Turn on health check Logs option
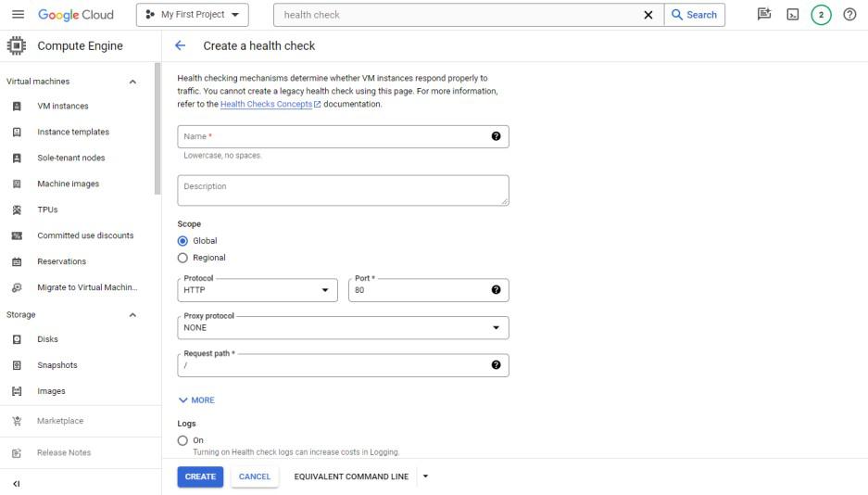868x495 pixels. [182, 440]
